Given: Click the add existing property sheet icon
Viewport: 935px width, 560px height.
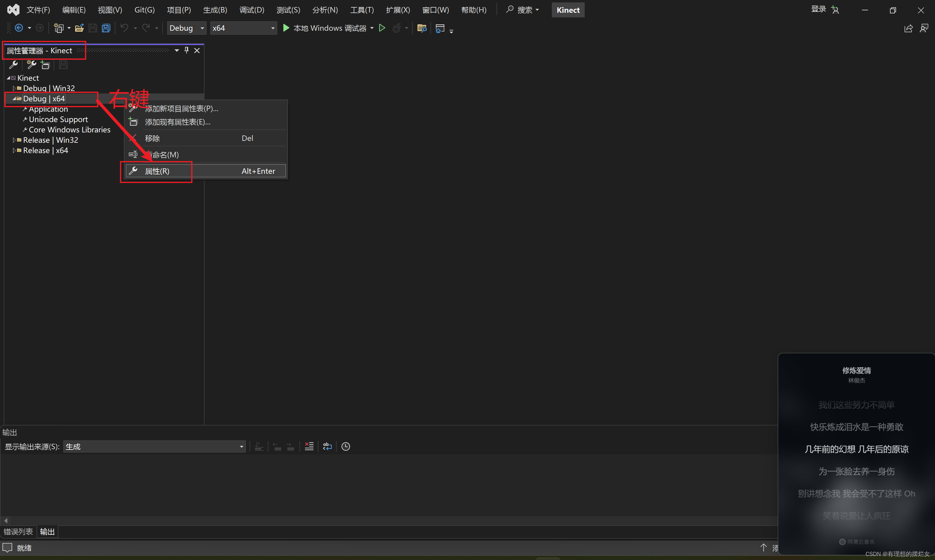Looking at the screenshot, I should pyautogui.click(x=45, y=65).
